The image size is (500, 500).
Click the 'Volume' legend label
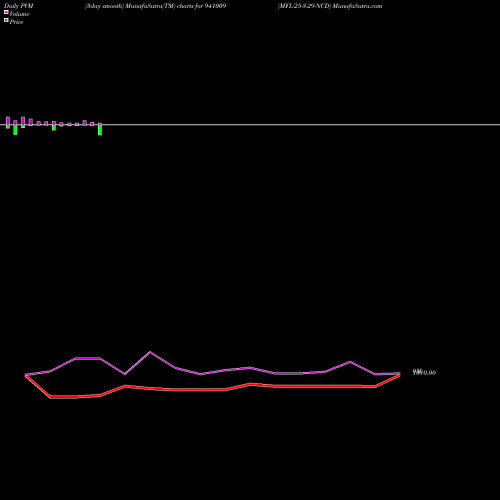19,14
